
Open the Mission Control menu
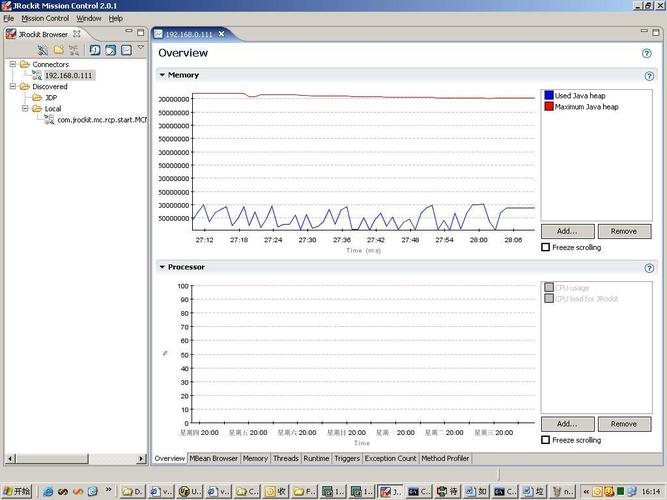[45, 18]
